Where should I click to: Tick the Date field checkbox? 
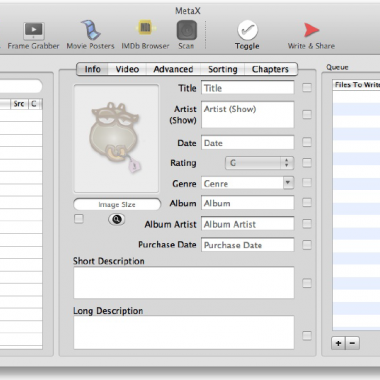point(307,142)
